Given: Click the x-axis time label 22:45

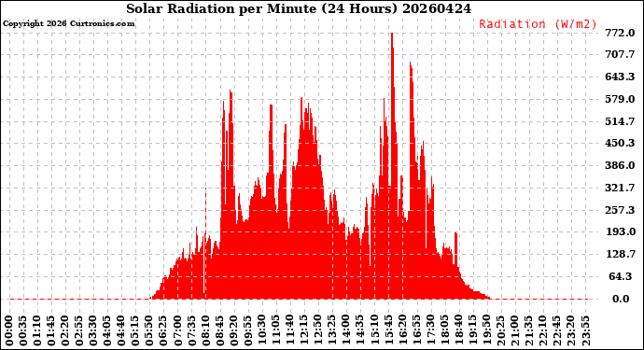Looking at the screenshot, I should coord(558,331).
